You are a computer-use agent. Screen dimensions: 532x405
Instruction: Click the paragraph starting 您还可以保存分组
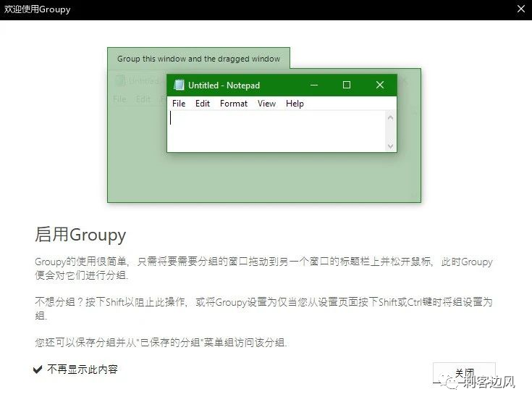pyautogui.click(x=161, y=342)
